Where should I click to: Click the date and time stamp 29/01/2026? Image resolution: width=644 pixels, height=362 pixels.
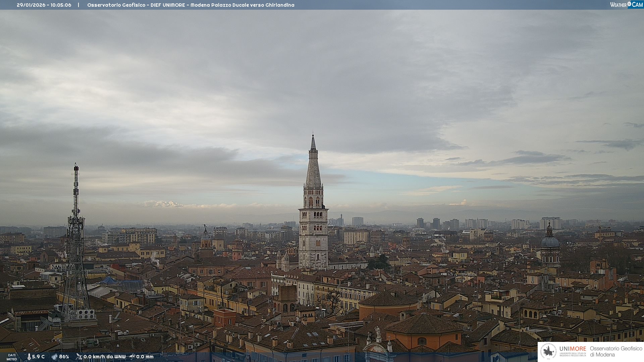tap(44, 5)
